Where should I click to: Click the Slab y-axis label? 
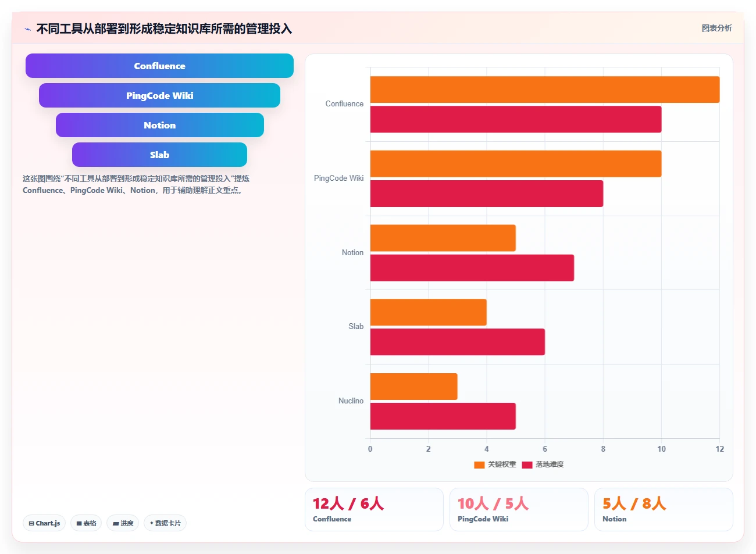356,327
